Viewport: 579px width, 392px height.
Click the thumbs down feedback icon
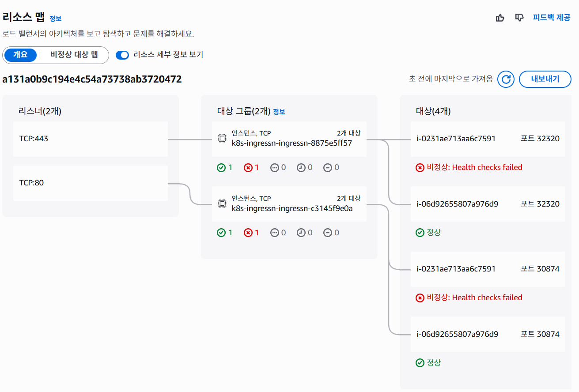point(519,18)
